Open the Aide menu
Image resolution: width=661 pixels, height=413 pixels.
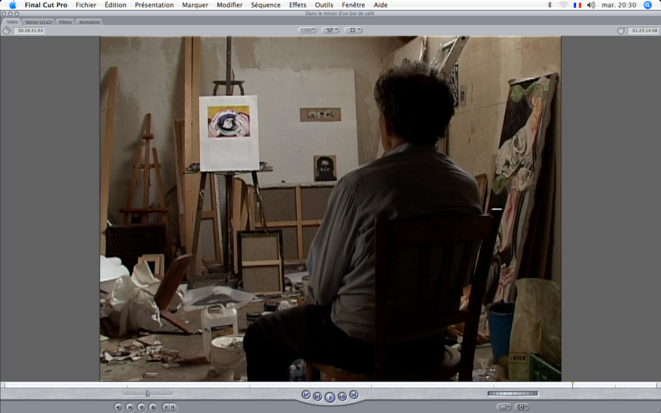[380, 5]
